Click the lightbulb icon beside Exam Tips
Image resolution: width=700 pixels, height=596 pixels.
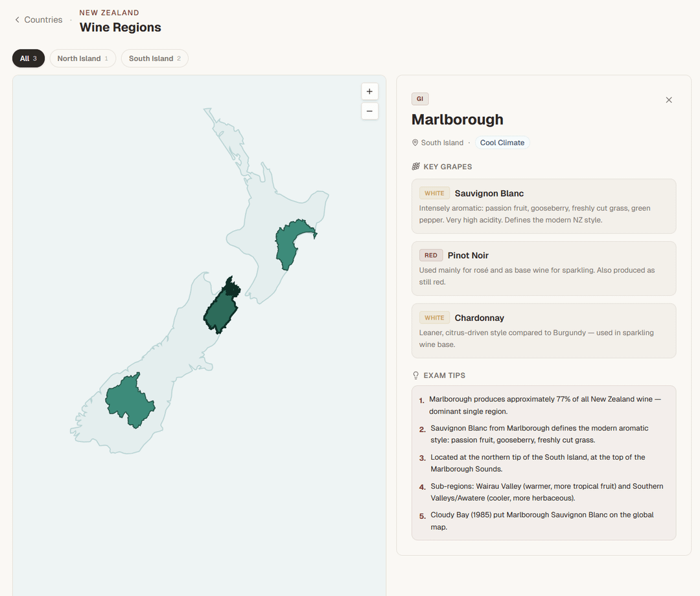click(x=416, y=375)
